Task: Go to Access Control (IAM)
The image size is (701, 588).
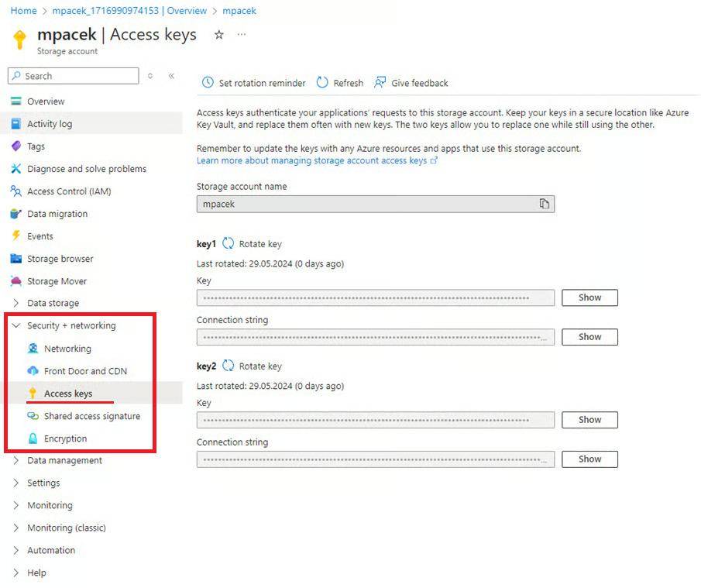Action: tap(68, 191)
